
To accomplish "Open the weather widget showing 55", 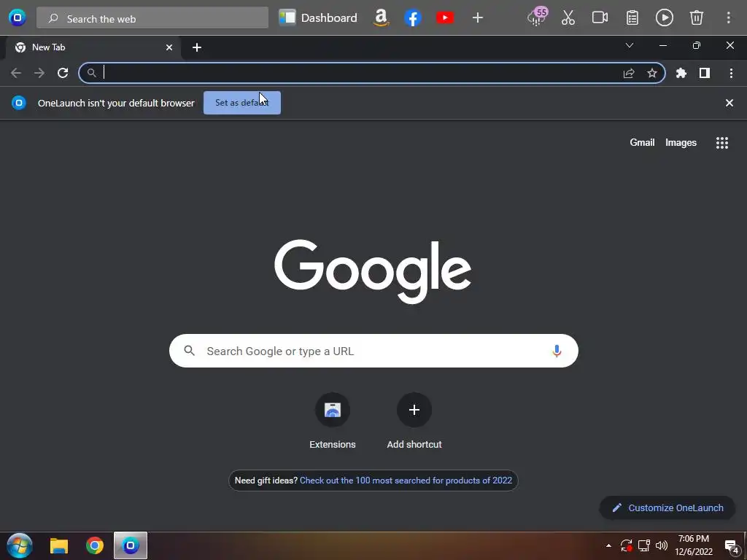I will 538,17.
